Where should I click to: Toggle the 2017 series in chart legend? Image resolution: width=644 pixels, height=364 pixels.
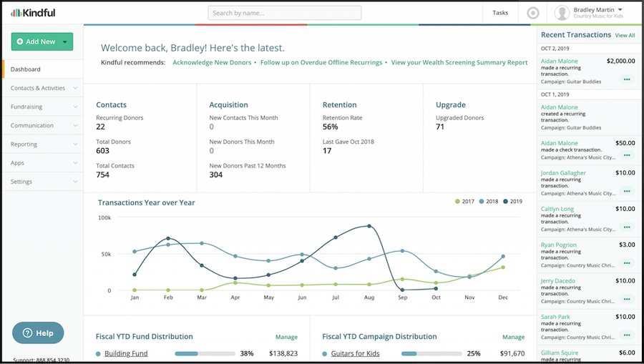coord(464,202)
